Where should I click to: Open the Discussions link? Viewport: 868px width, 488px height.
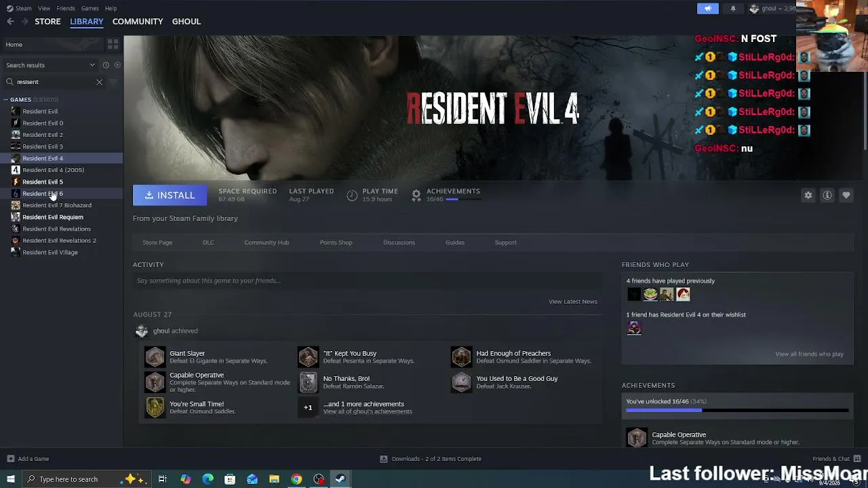(x=399, y=243)
